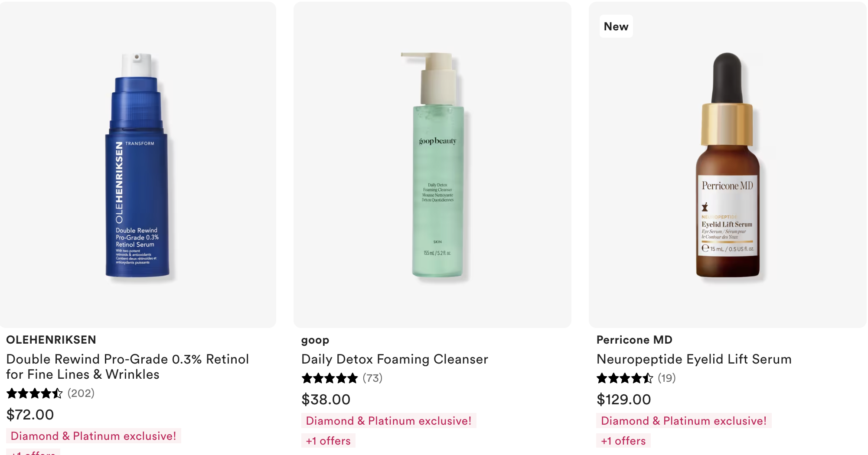Click the New badge on Perricone serum
Screen dimensions: 868x455
pos(616,26)
